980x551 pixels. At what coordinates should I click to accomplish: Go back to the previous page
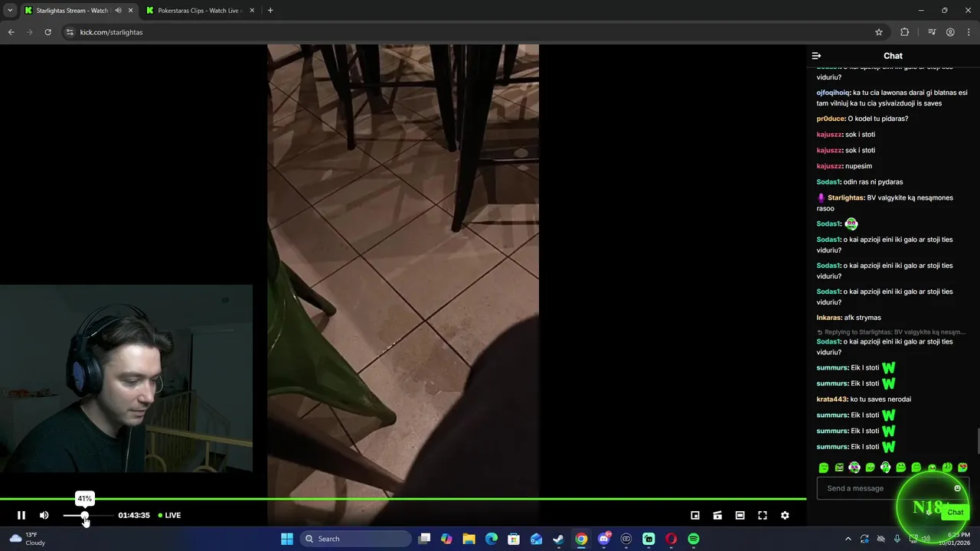pos(11,32)
